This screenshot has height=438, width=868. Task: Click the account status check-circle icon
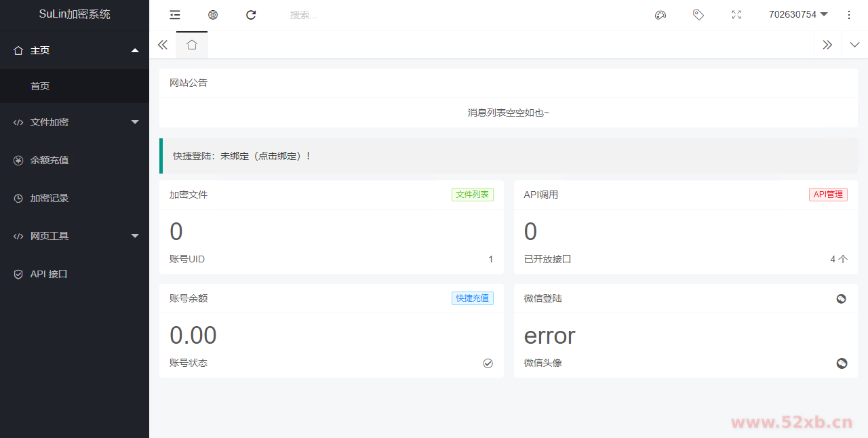(488, 363)
